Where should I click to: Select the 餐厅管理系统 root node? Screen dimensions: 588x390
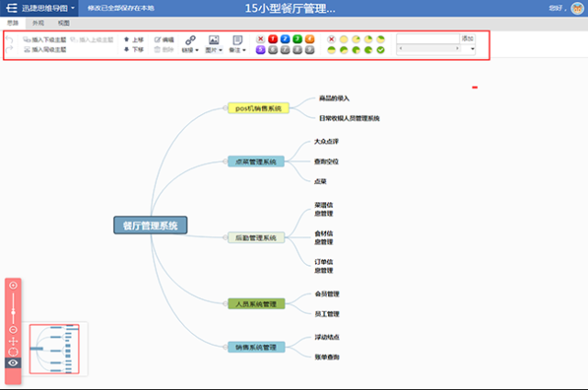151,225
